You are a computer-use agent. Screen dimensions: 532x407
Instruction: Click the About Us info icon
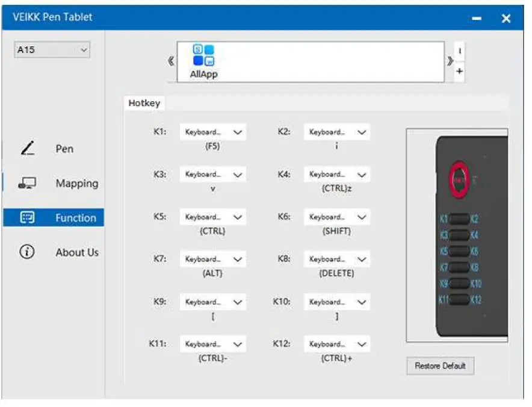tap(27, 252)
